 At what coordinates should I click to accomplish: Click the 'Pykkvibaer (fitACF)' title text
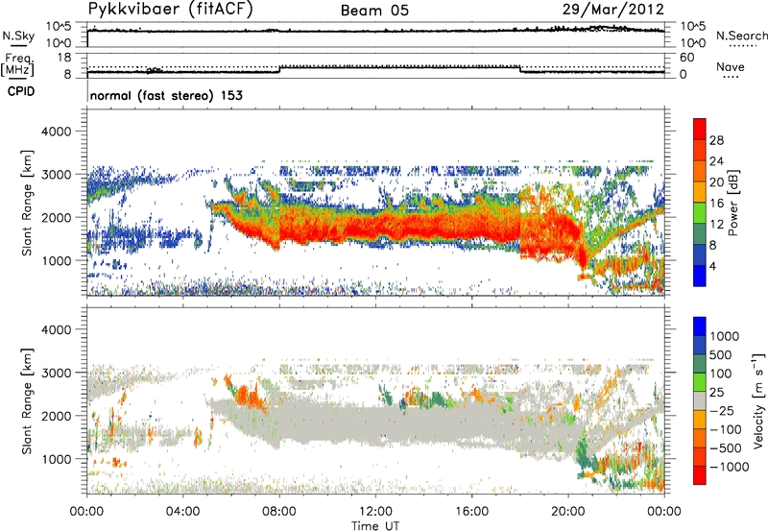(x=170, y=10)
